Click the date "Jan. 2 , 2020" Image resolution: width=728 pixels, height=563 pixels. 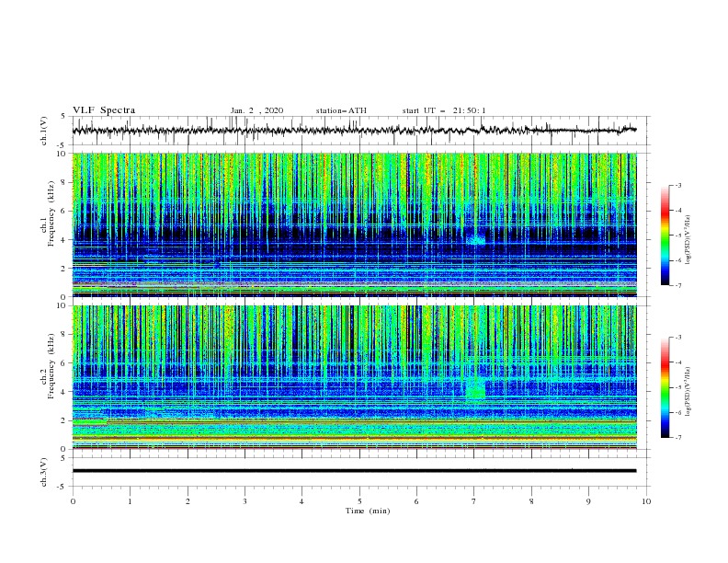256,110
